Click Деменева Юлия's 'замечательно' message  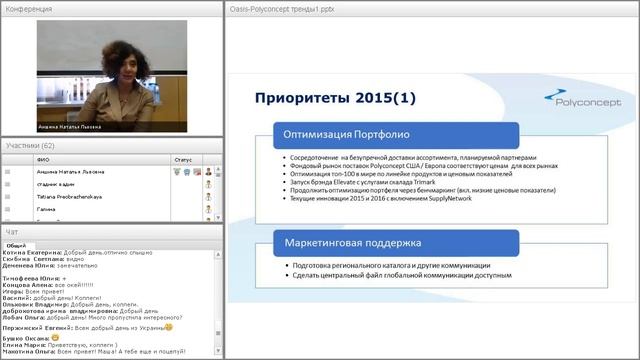point(50,266)
